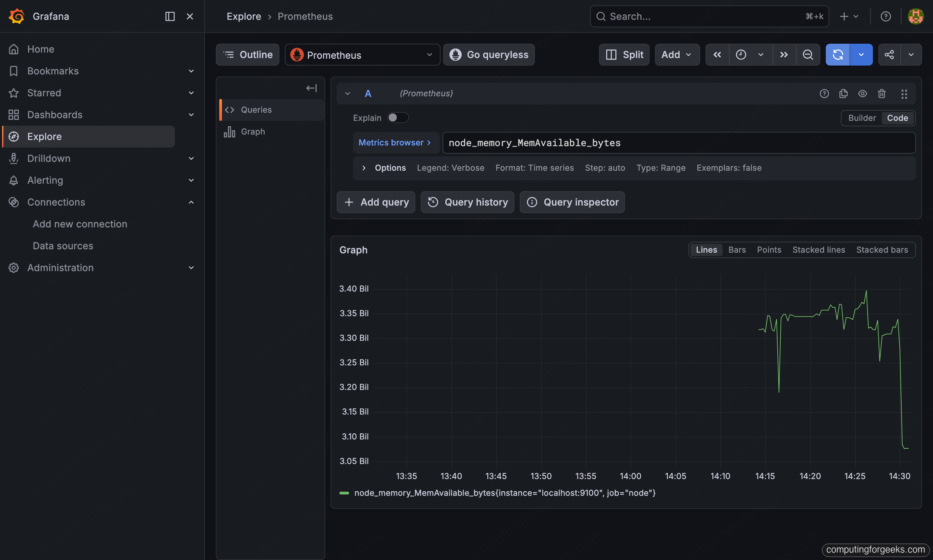The height and width of the screenshot is (560, 933).
Task: Run query with refresh icon
Action: pos(837,55)
